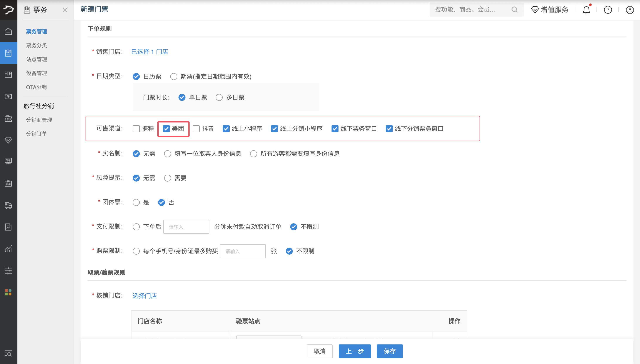Click 选择门店 link
640x364 pixels.
pyautogui.click(x=145, y=296)
